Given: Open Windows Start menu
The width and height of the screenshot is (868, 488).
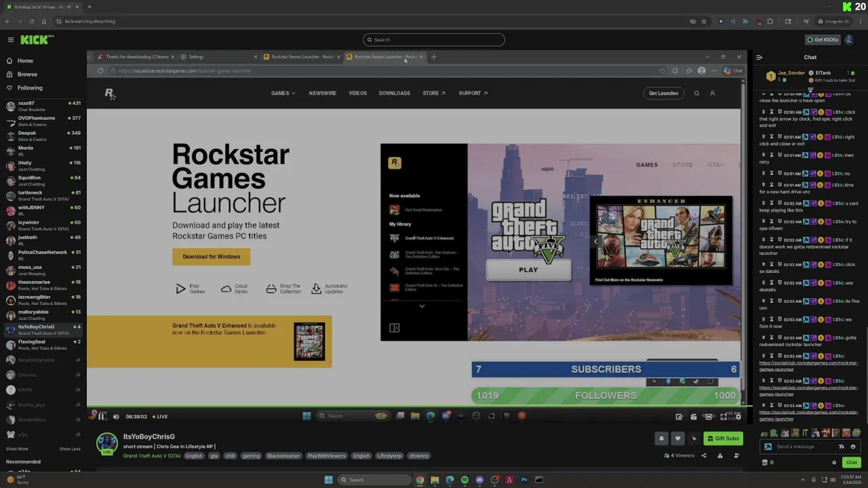Looking at the screenshot, I should pyautogui.click(x=328, y=480).
